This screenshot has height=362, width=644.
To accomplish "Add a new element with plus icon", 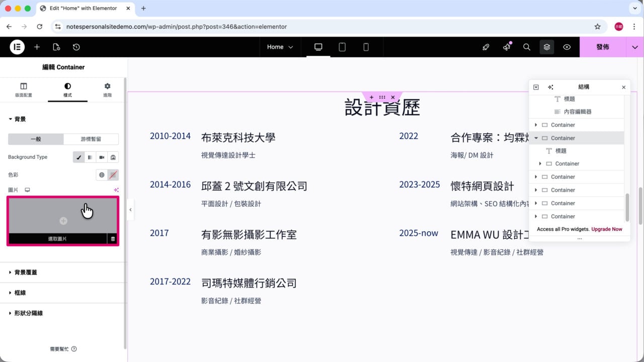I will pyautogui.click(x=37, y=47).
